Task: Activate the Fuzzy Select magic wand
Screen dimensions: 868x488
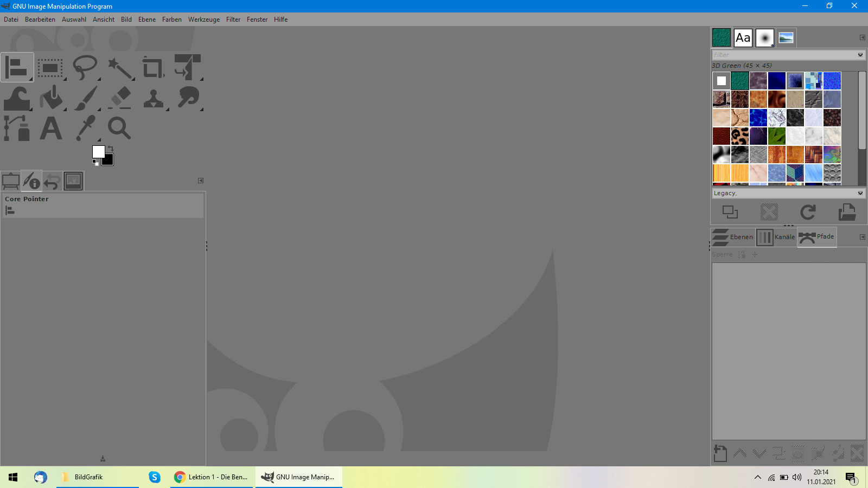Action: pos(119,68)
